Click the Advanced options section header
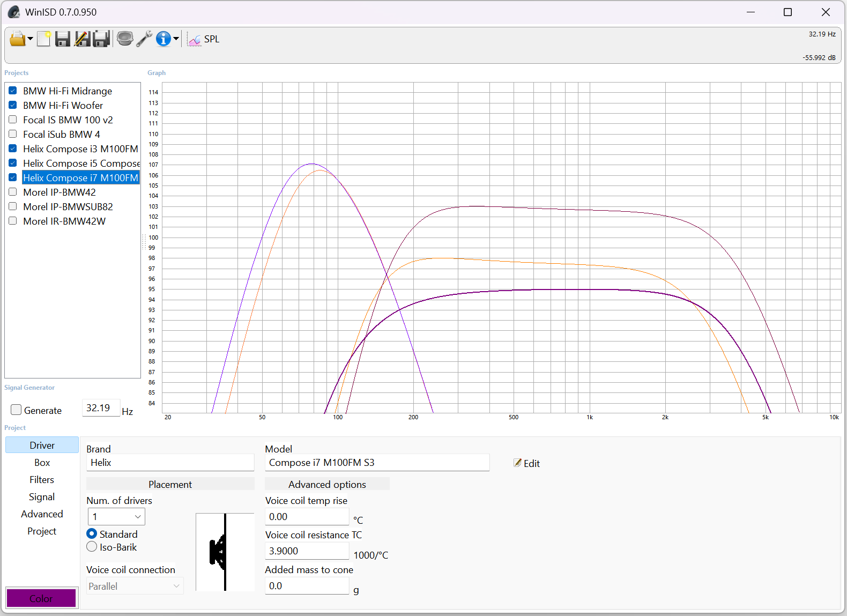This screenshot has height=616, width=847. [x=327, y=484]
